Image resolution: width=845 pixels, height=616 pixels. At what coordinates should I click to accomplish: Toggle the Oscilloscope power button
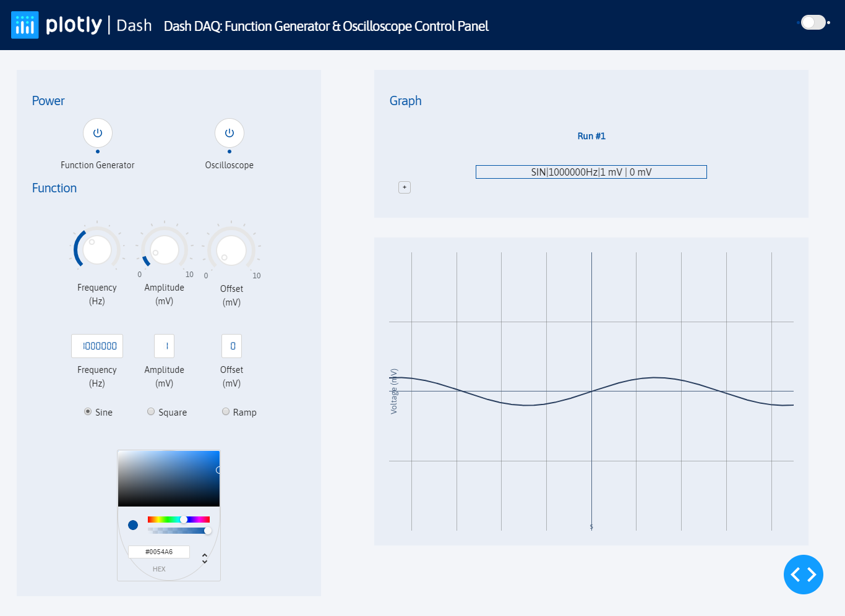229,133
